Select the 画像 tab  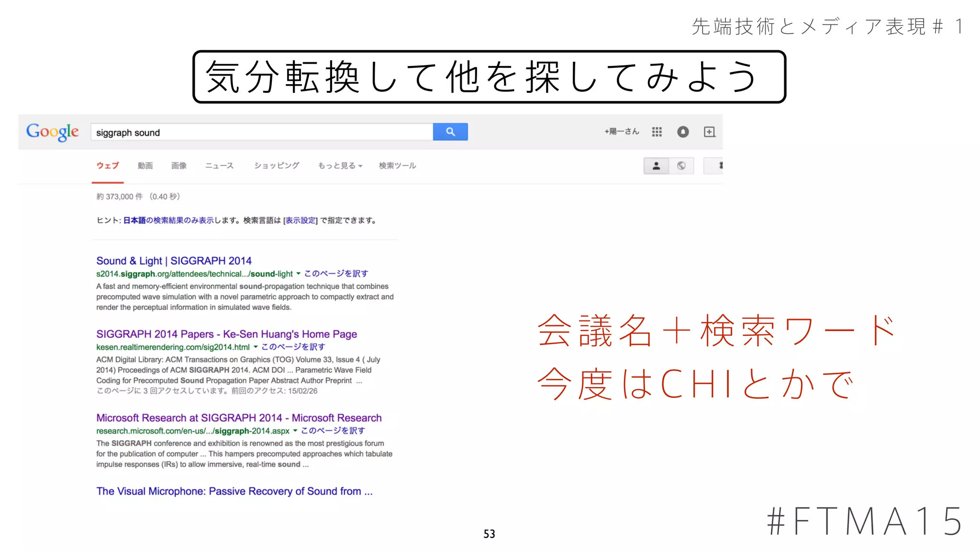click(x=179, y=165)
